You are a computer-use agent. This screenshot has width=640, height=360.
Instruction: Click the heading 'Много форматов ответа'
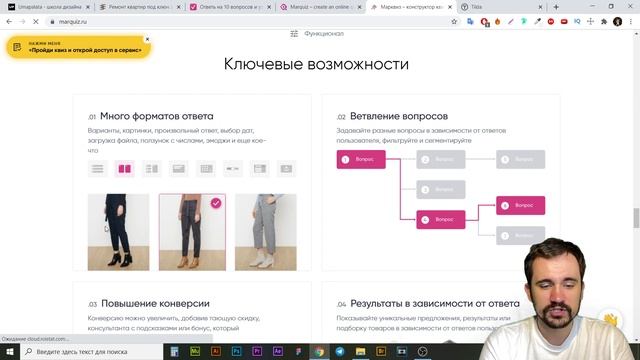[157, 116]
